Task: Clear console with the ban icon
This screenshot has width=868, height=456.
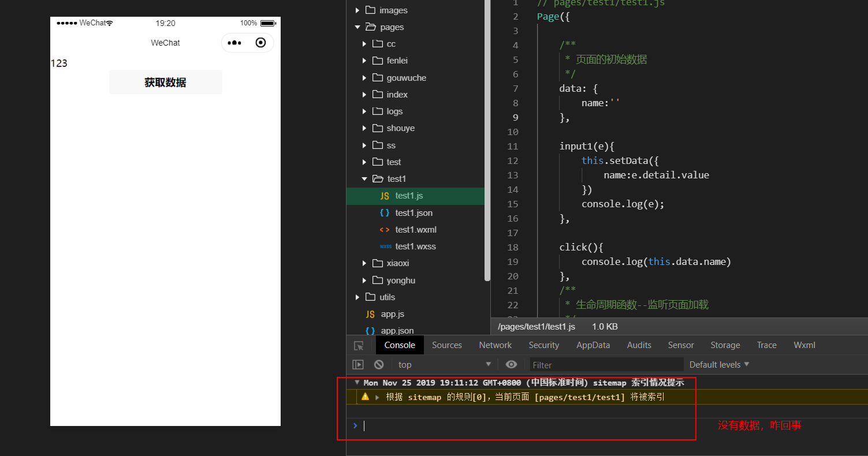Action: click(379, 364)
